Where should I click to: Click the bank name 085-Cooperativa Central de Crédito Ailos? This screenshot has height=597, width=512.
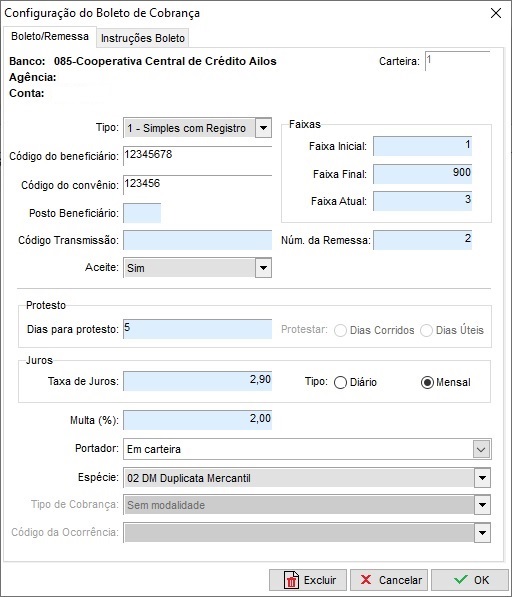(165, 61)
